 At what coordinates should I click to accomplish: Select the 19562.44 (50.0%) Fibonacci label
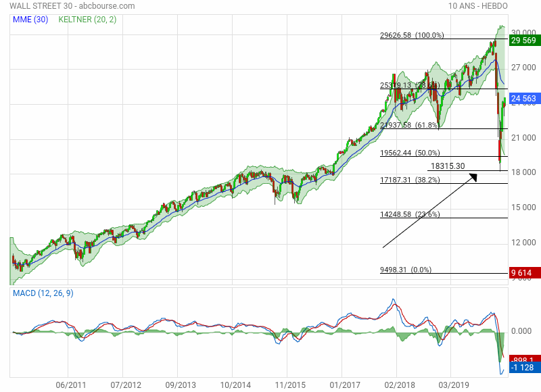(410, 153)
